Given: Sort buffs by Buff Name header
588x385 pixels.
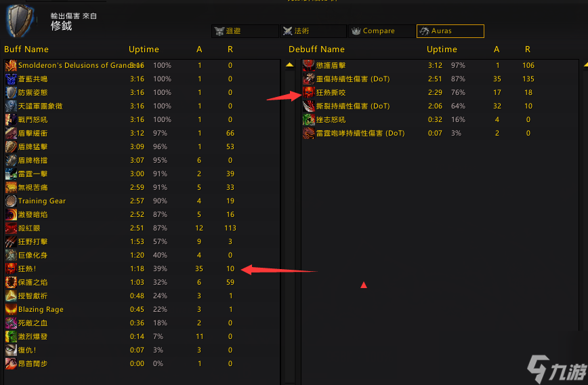Looking at the screenshot, I should [26, 49].
